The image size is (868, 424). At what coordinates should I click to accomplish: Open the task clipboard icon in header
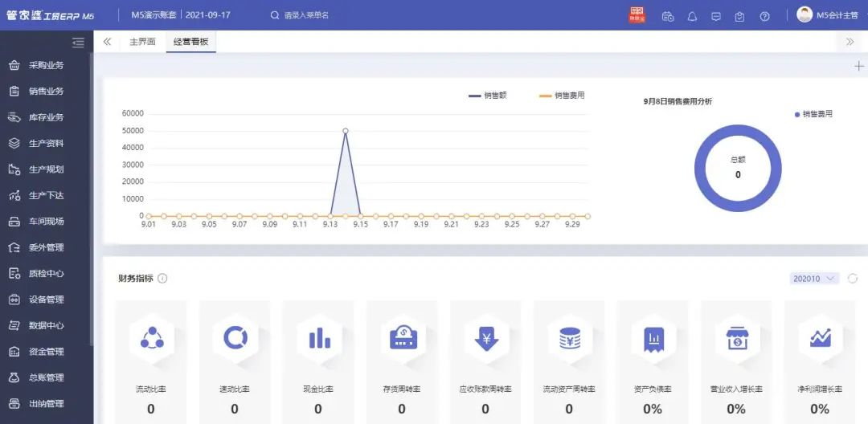point(740,16)
